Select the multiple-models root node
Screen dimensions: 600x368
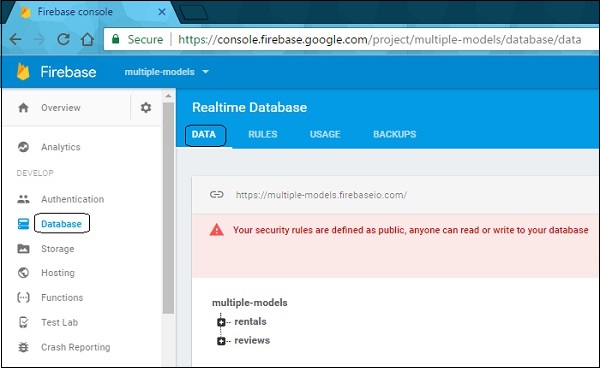tap(249, 303)
